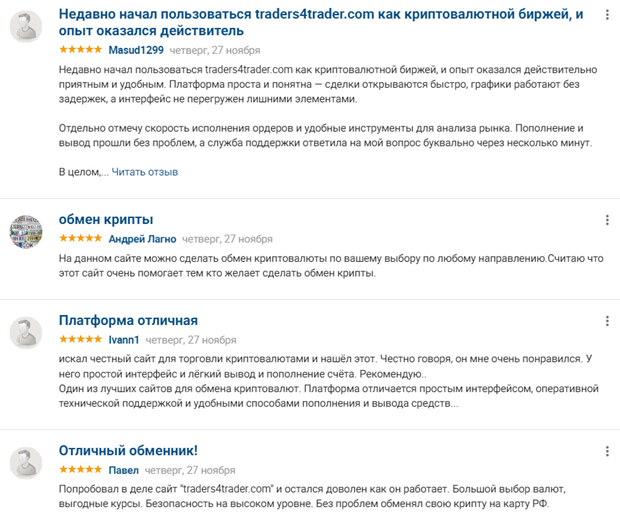Click the star rating on Masud1299's review
The image size is (620, 527).
point(81,49)
